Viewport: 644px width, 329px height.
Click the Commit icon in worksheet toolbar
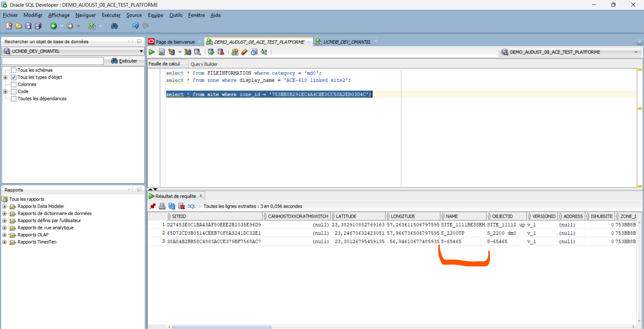pyautogui.click(x=211, y=52)
